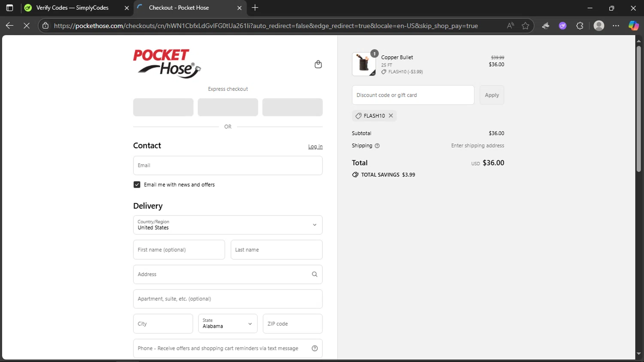Click the scrollbar down arrow
Viewport: 644px width, 362px height.
[639, 354]
